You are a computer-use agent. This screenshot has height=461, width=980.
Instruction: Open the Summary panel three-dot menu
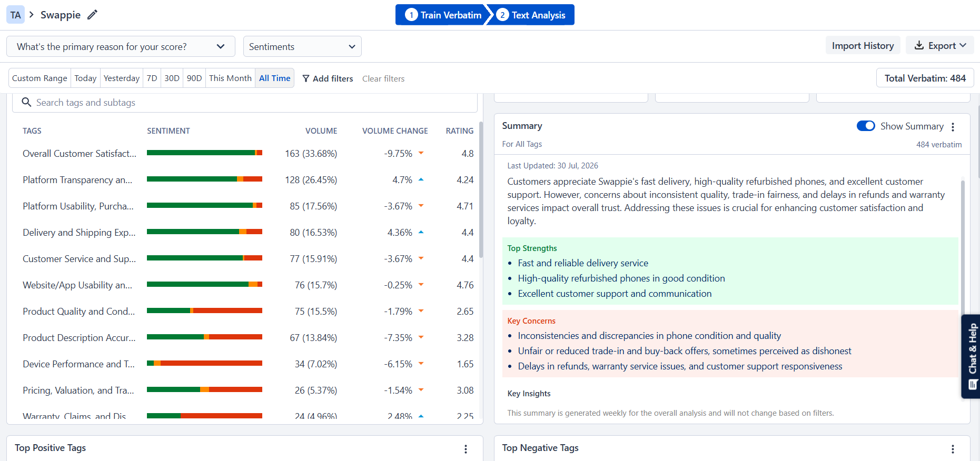pos(953,127)
